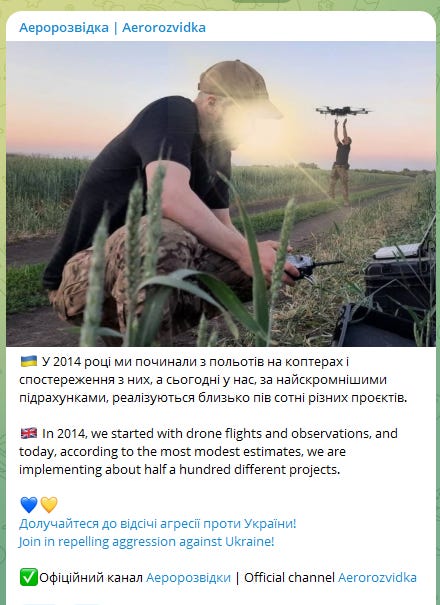Screen dimensions: 440x605
Task: Click the Ukrainian flag emoji
Action: [x=29, y=362]
